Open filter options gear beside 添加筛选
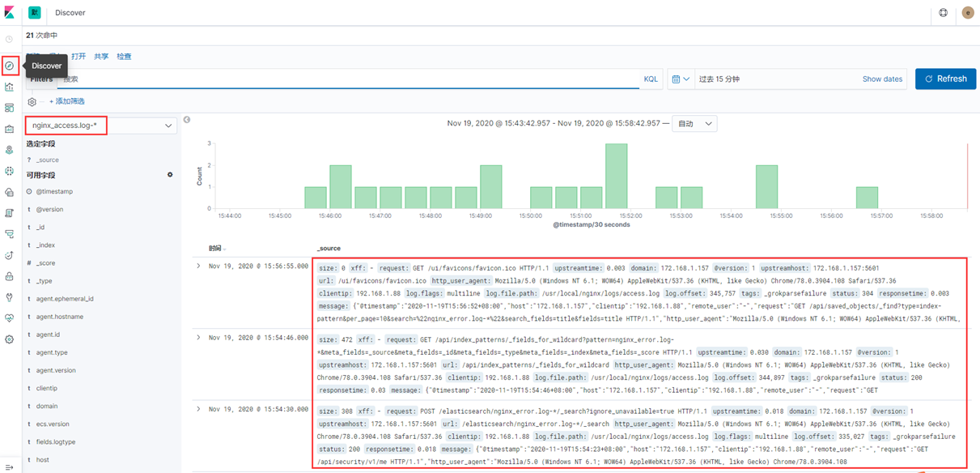Screen dimensions: 980x473 [x=32, y=101]
